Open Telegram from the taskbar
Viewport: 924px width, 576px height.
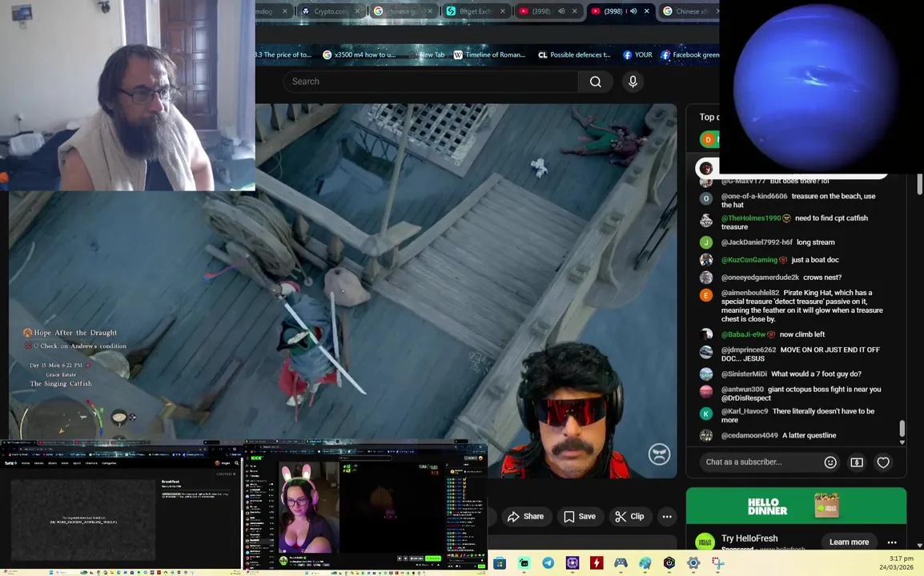click(x=548, y=563)
